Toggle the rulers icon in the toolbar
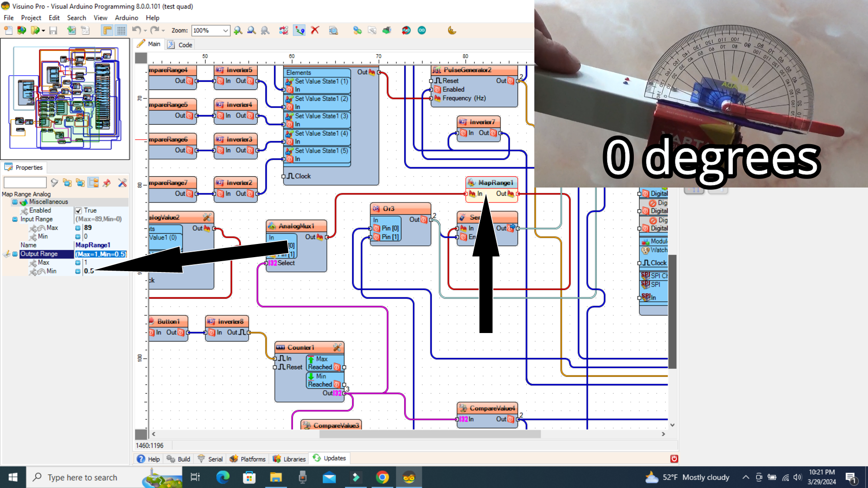868x488 pixels. [107, 30]
